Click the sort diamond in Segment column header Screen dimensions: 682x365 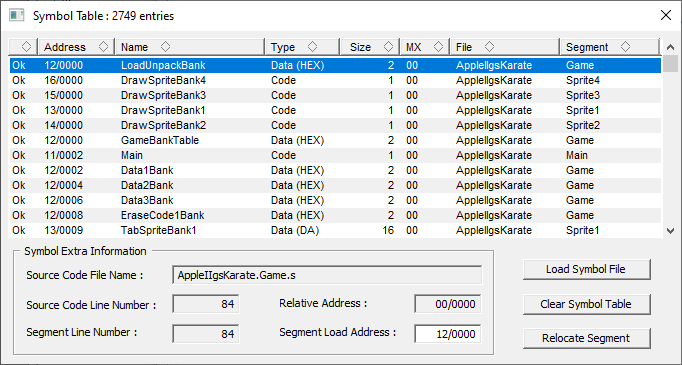[x=625, y=47]
